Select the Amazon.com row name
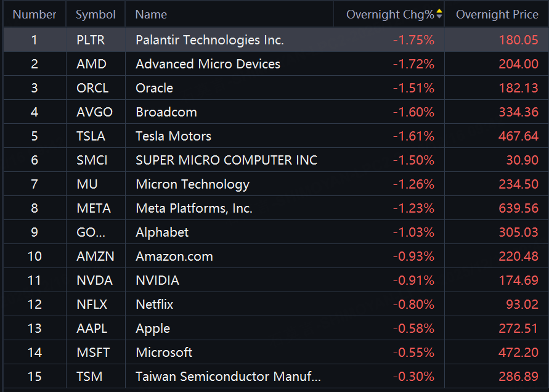 pyautogui.click(x=174, y=256)
